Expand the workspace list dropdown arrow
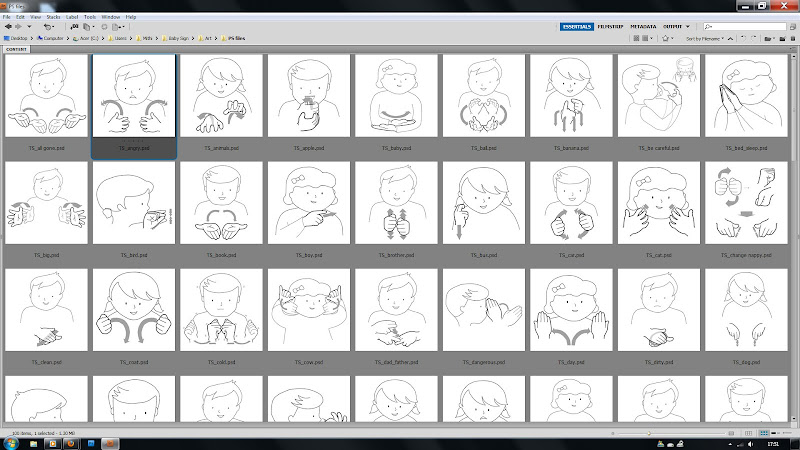Image resolution: width=800 pixels, height=450 pixels. point(688,27)
